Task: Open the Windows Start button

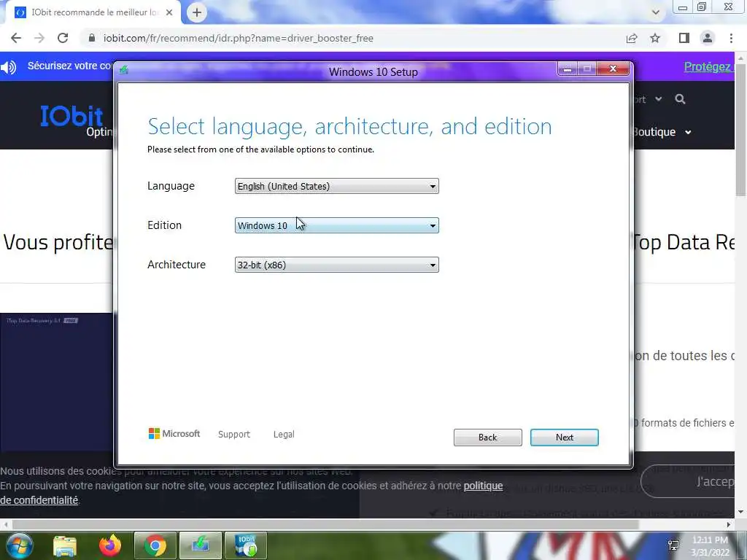Action: [19, 545]
